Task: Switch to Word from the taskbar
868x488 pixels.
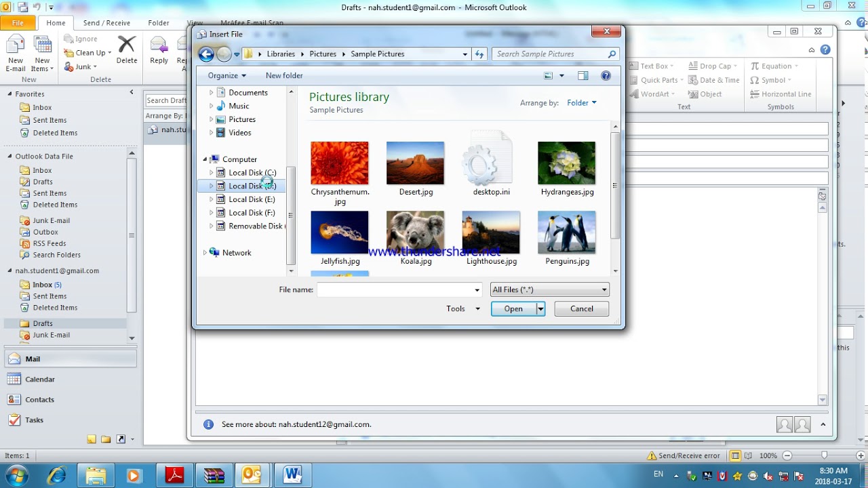Action: (x=292, y=475)
